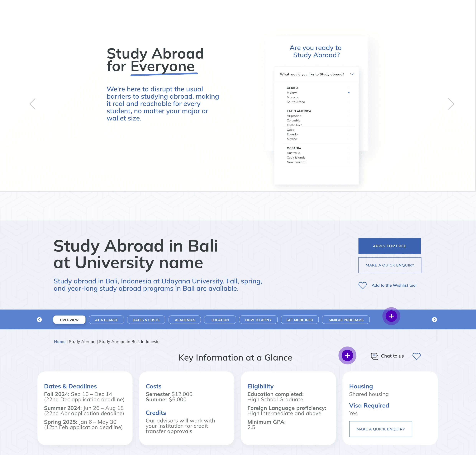Click the Wishlist heart icon in header
This screenshot has height=455, width=476.
point(416,356)
